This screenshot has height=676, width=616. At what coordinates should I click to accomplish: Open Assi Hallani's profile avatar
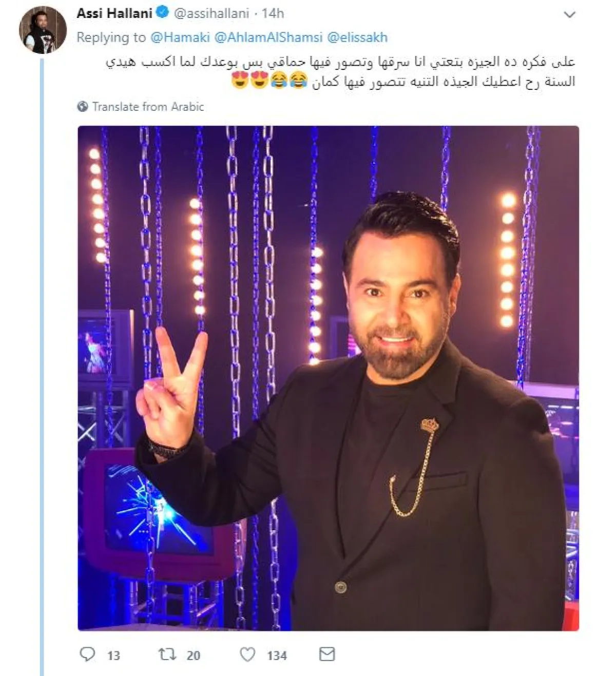[x=43, y=30]
